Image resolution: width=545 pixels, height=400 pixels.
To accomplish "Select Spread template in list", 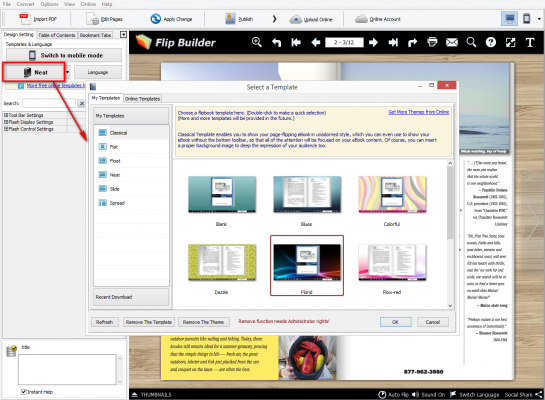I will pos(131,203).
